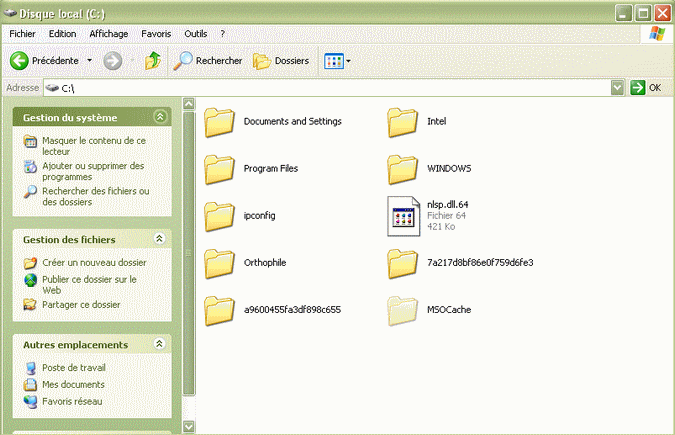675x435 pixels.
Task: Click the drive icon in the address bar
Action: pyautogui.click(x=53, y=88)
